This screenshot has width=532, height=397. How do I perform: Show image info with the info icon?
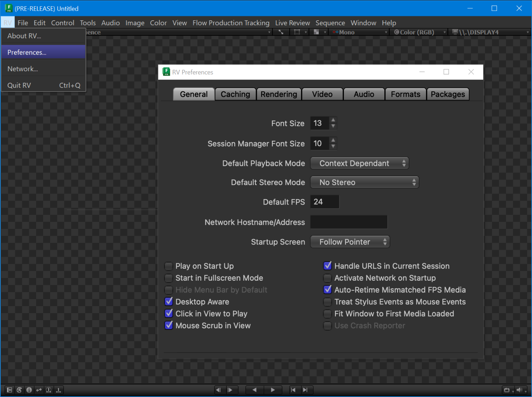[x=29, y=390]
